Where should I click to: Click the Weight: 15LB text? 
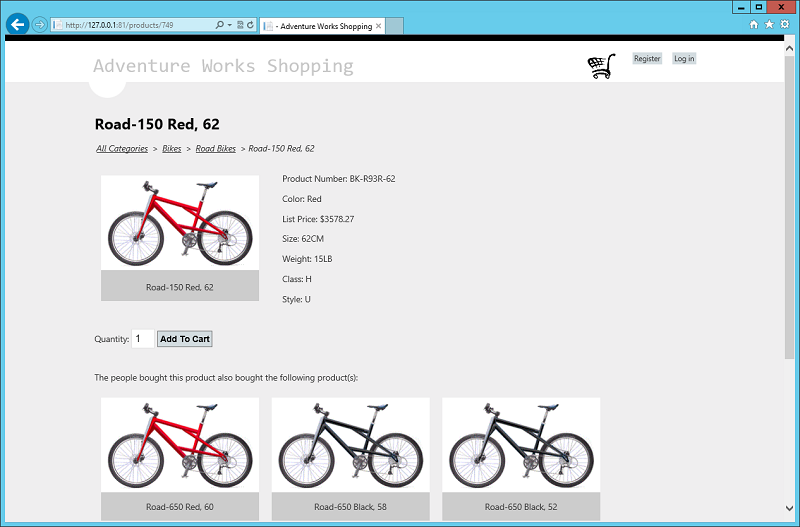(x=307, y=259)
